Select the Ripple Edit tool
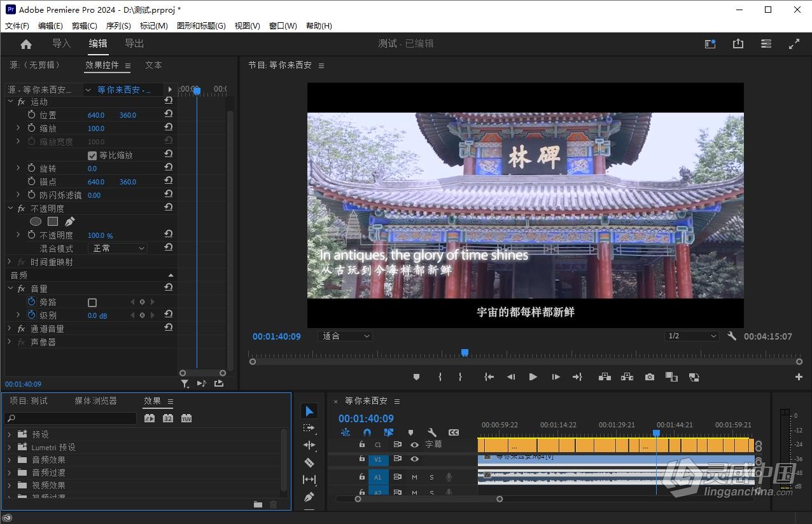Viewport: 812px width, 524px height. pos(309,445)
